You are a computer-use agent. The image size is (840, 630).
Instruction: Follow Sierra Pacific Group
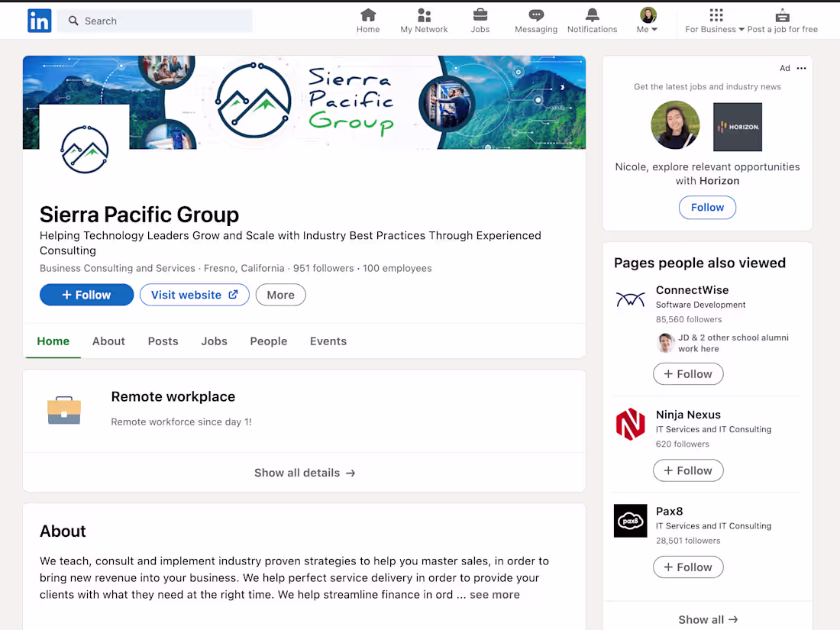coord(86,295)
